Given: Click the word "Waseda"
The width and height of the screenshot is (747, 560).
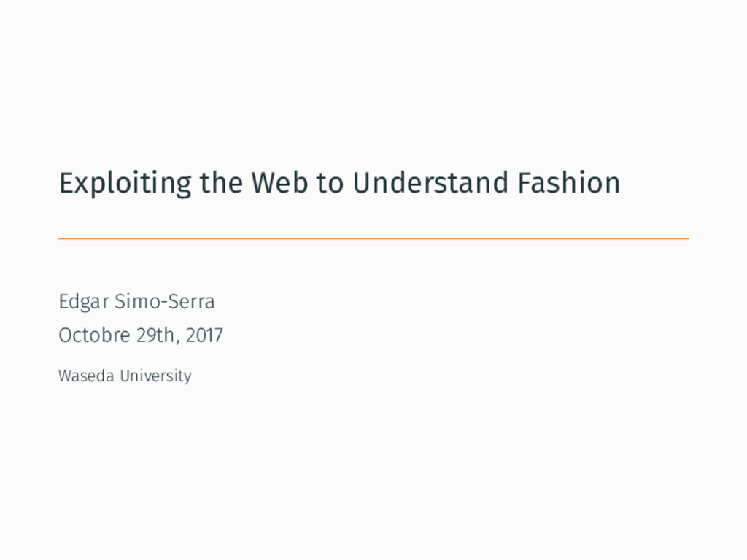Looking at the screenshot, I should (86, 376).
